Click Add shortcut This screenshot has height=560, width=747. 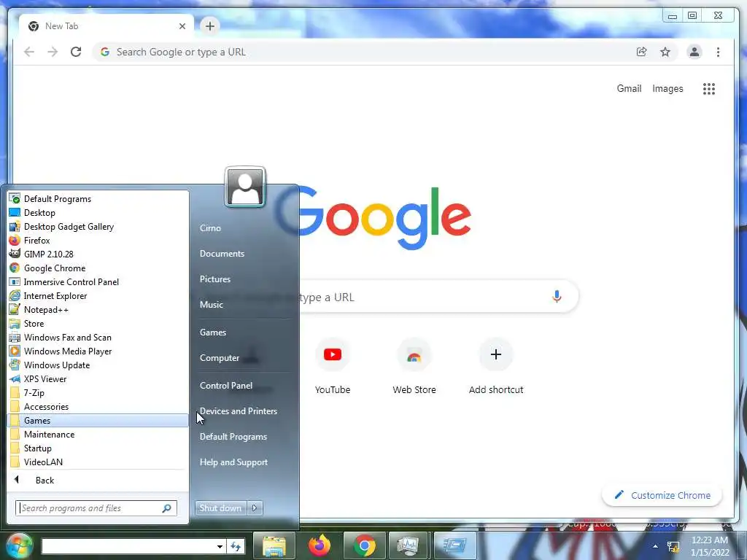pos(496,367)
